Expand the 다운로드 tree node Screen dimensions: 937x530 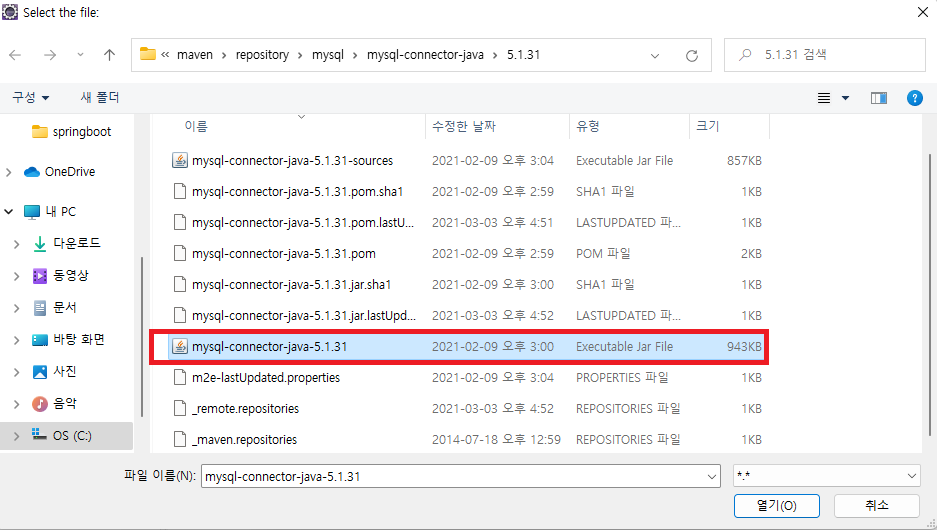coord(17,244)
